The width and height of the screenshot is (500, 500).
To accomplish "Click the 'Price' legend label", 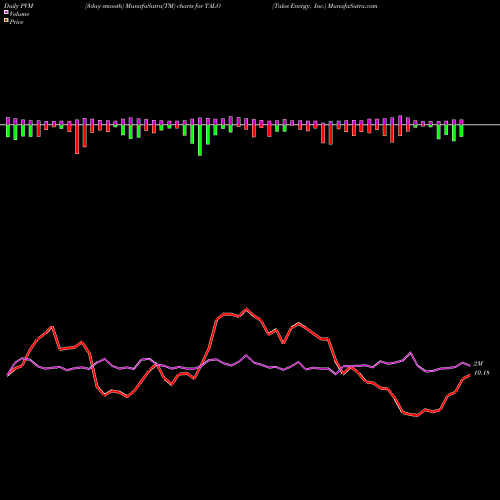I will click(16, 22).
